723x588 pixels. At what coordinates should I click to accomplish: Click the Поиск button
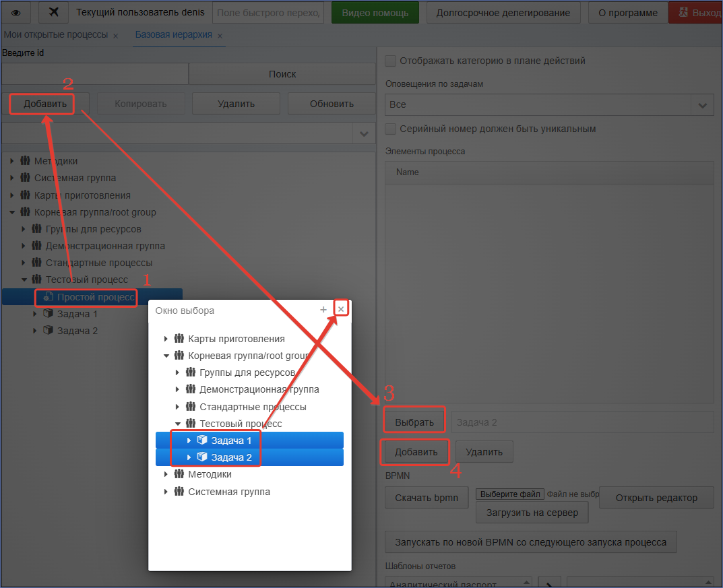(x=282, y=74)
